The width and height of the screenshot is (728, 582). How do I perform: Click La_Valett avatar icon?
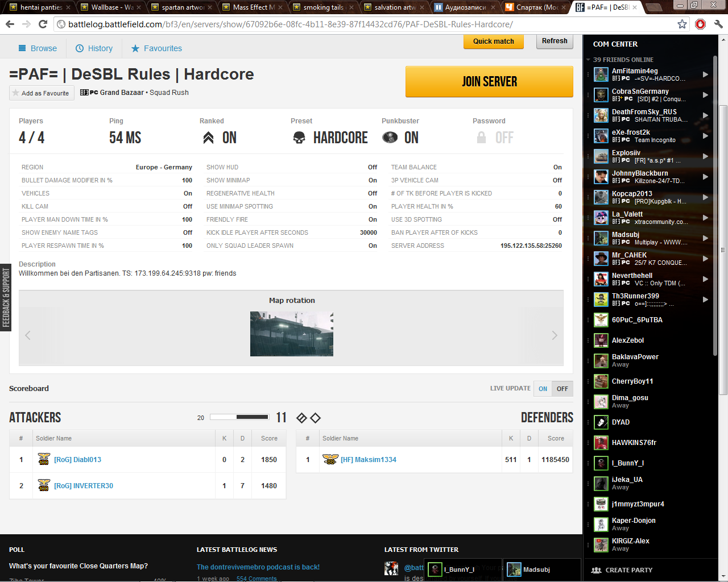[601, 218]
